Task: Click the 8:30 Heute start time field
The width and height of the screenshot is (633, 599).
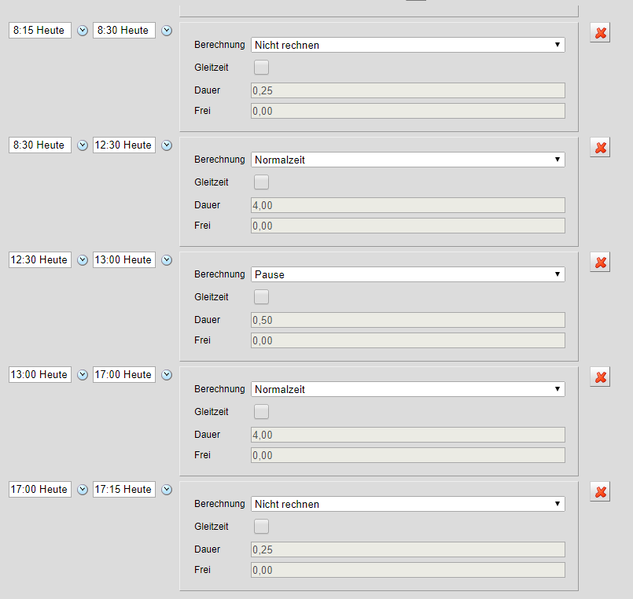Action: (40, 145)
